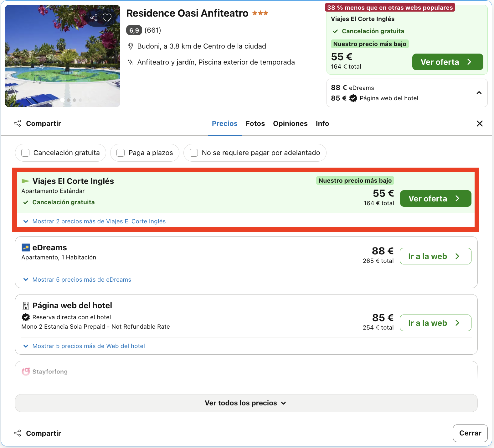Viewport: 494px width, 448px height.
Task: Click verified badge by Reserva directa
Action: pos(26,317)
